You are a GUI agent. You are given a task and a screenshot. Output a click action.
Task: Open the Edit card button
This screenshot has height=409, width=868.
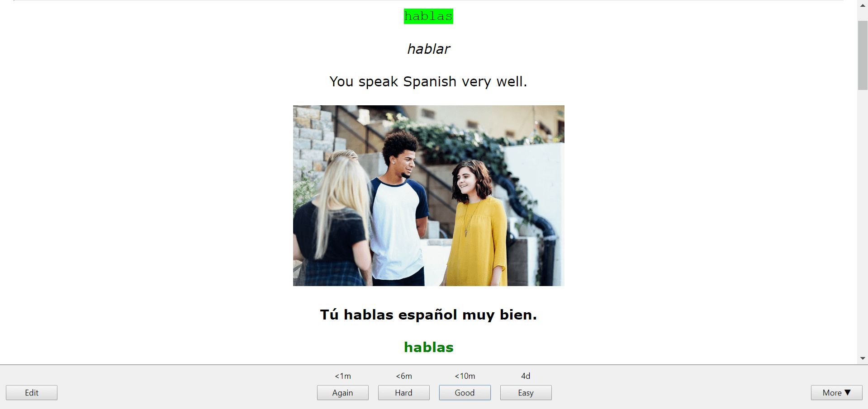pyautogui.click(x=32, y=393)
